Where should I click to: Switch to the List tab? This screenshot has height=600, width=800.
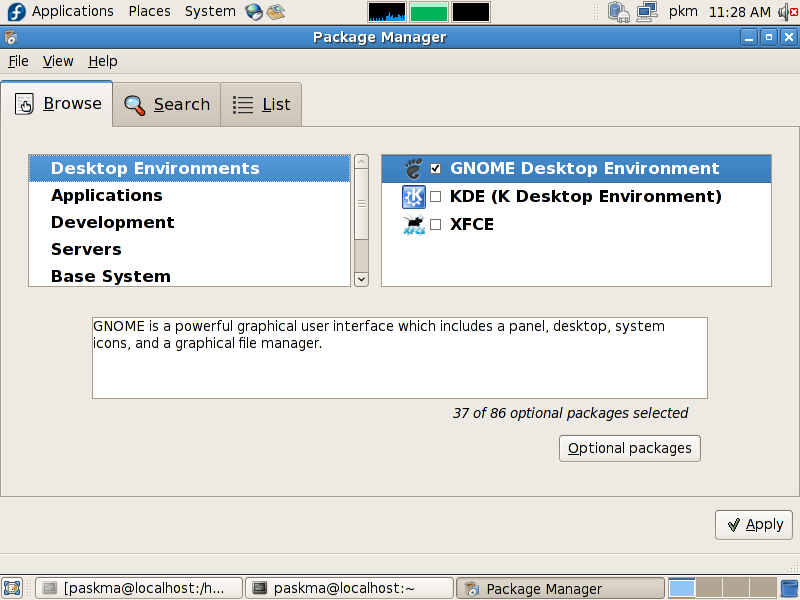point(261,105)
